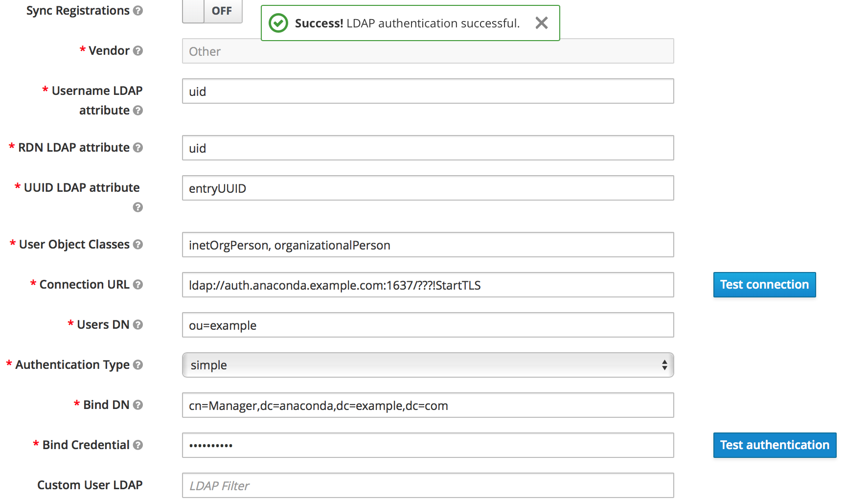Click help icon next to Authentication Type
This screenshot has width=868, height=499.
click(x=138, y=364)
